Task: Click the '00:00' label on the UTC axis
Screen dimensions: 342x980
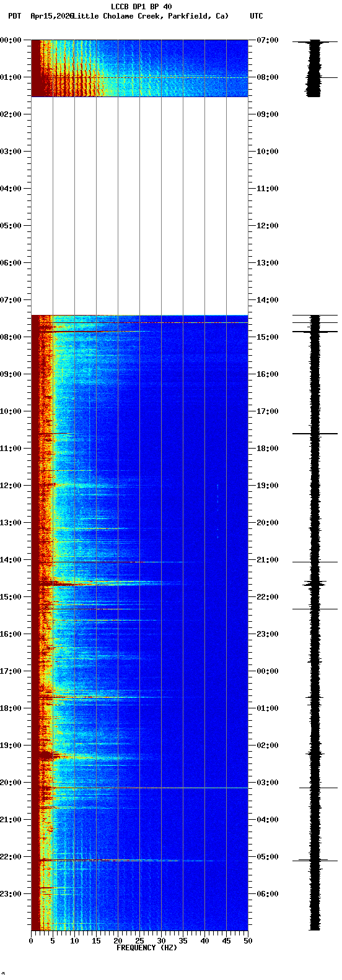Action: pos(268,671)
